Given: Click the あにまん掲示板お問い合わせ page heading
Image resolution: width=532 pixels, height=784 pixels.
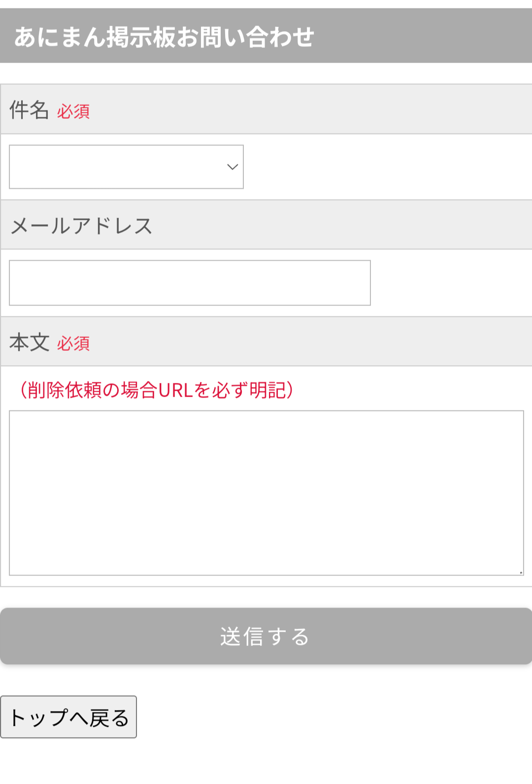Looking at the screenshot, I should (164, 37).
